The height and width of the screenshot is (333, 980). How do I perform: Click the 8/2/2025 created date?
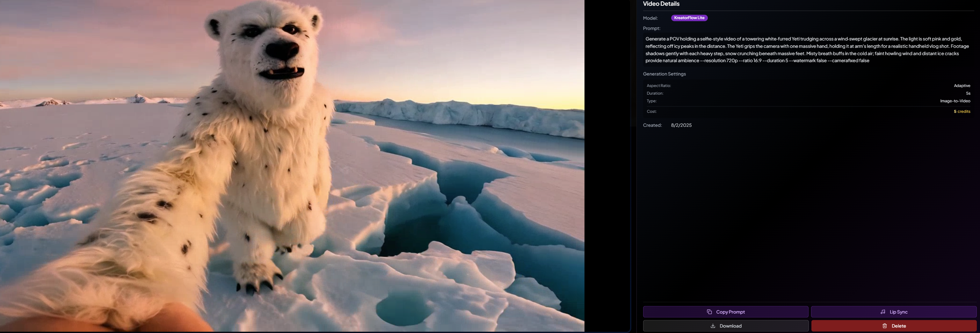681,125
